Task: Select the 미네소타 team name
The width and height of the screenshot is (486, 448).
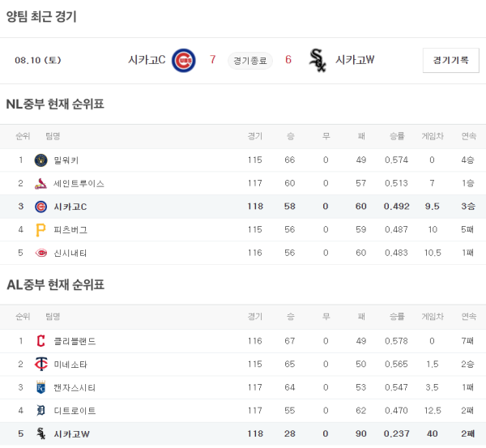Action: [x=70, y=365]
